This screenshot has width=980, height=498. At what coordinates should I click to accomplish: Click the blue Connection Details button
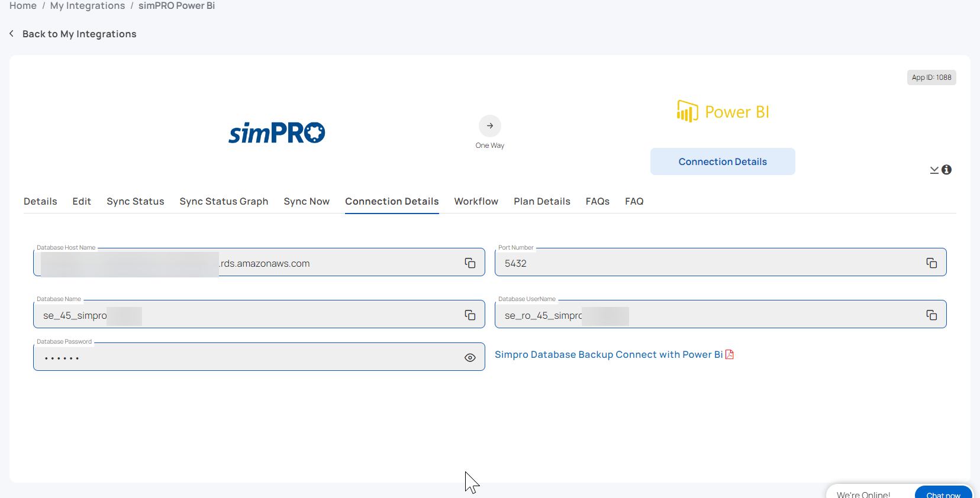(723, 161)
